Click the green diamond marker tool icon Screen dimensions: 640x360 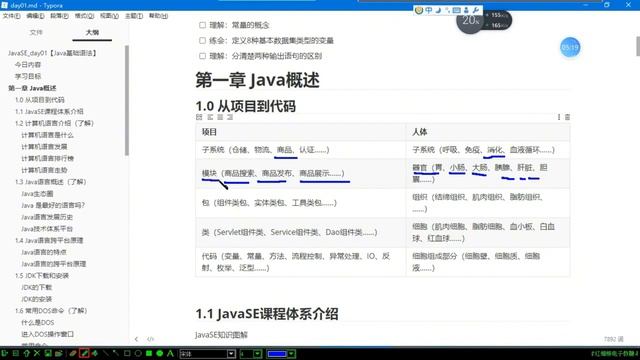point(95,353)
